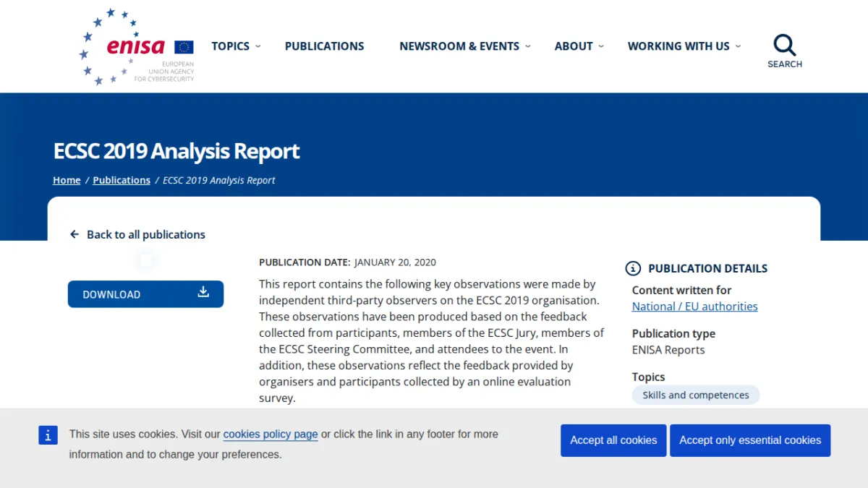Open the PUBLICATIONS menu item
The height and width of the screenshot is (488, 868).
pyautogui.click(x=324, y=46)
